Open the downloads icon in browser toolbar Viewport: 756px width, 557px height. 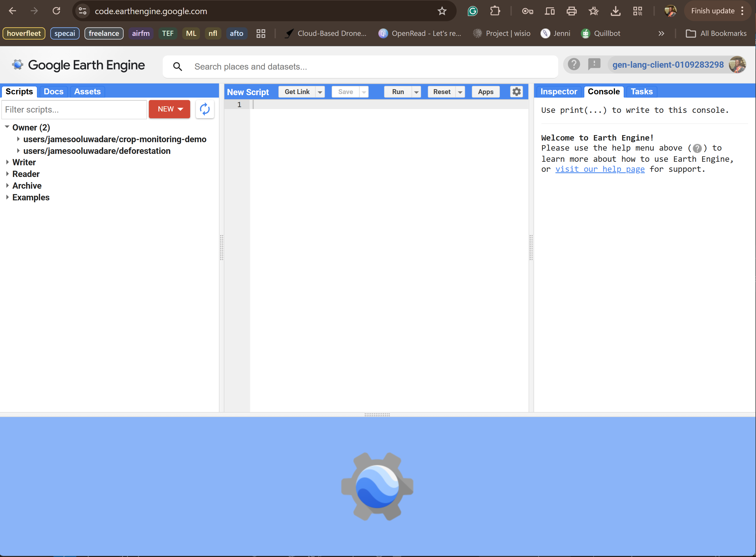[616, 11]
